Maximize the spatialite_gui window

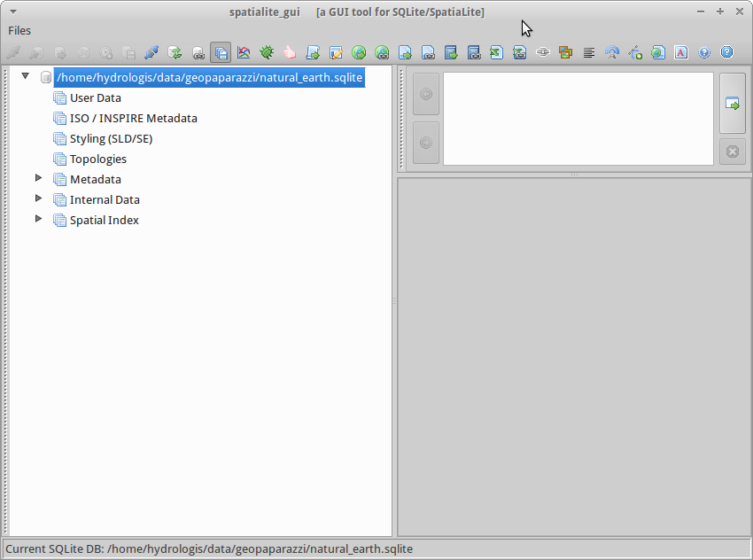(720, 12)
